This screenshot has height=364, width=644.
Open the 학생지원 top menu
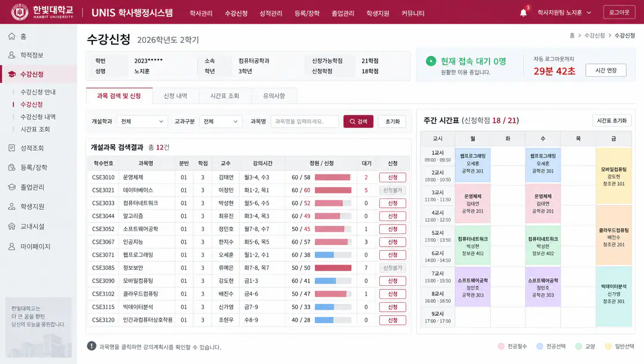(x=378, y=13)
